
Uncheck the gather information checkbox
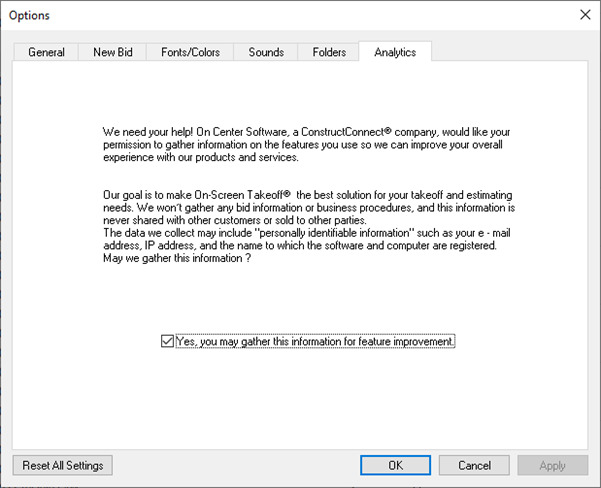[167, 341]
